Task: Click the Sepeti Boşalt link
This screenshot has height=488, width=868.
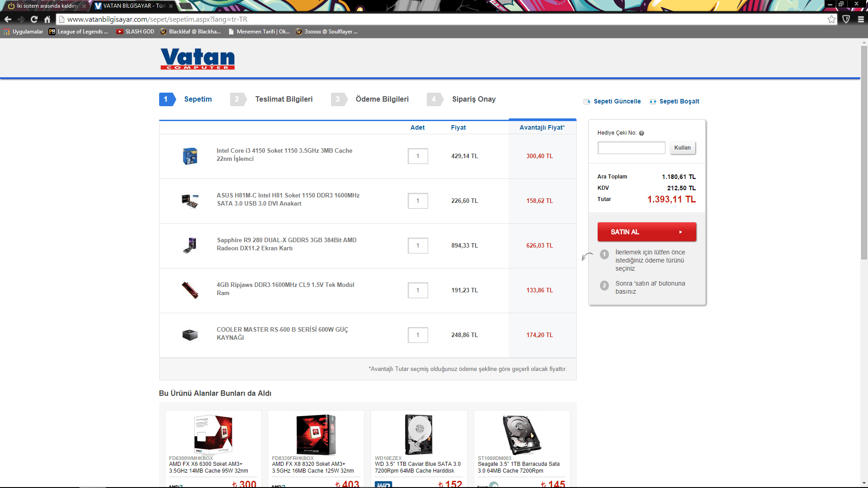Action: pyautogui.click(x=679, y=101)
